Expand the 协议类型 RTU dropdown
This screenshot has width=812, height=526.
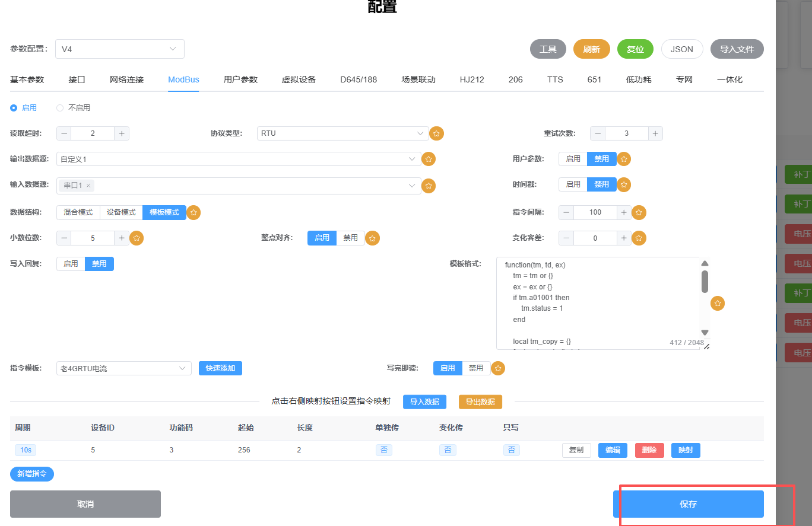click(342, 133)
